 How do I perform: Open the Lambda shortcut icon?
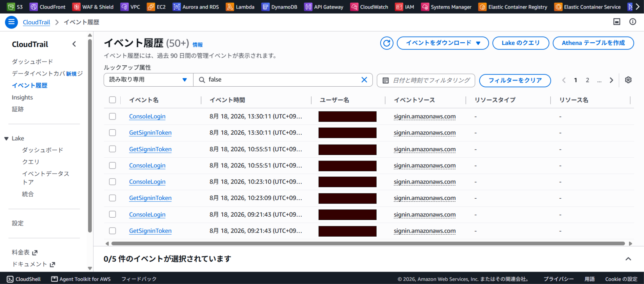(230, 7)
